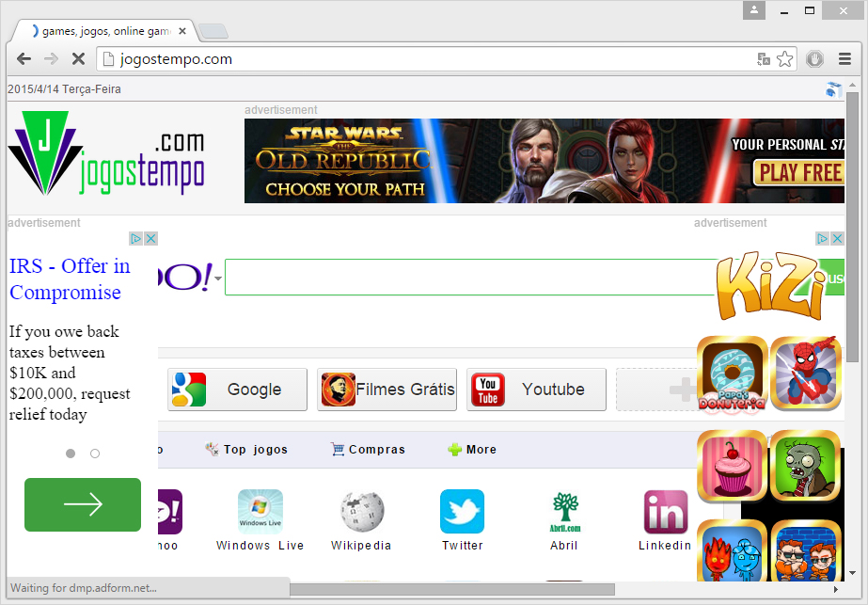Click the AdChoices icon on the Kizi ad
The image size is (868, 605).
pos(822,239)
